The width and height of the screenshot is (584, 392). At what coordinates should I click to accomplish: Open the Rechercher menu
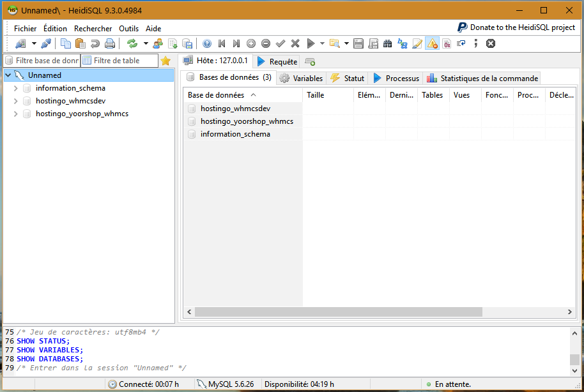(x=93, y=29)
